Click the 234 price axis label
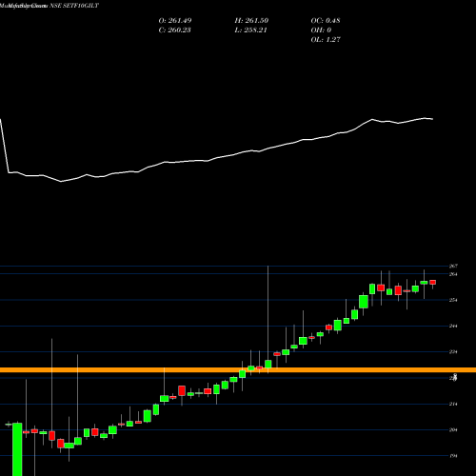The width and height of the screenshot is (476, 476). 453,351
